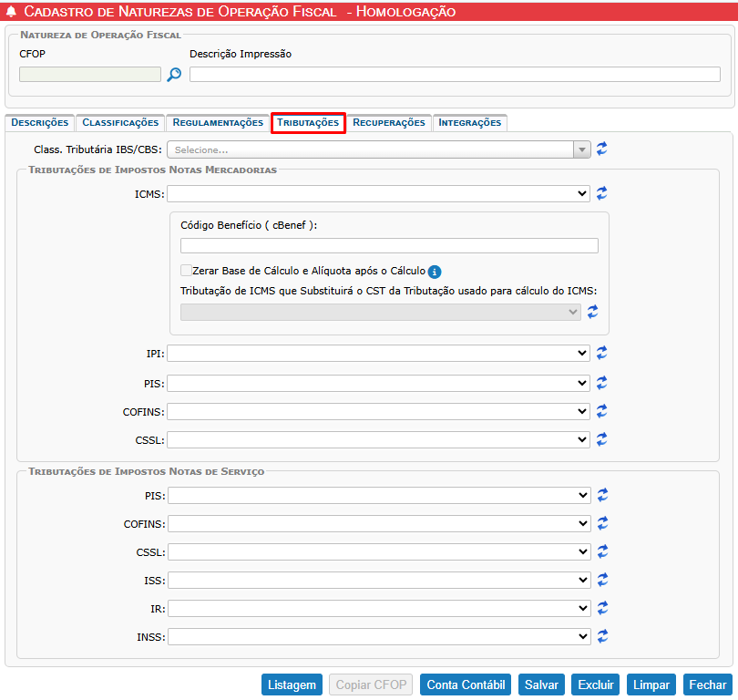This screenshot has width=738, height=700.
Task: Click the info icon next to Zerar Base
Action: tap(435, 272)
